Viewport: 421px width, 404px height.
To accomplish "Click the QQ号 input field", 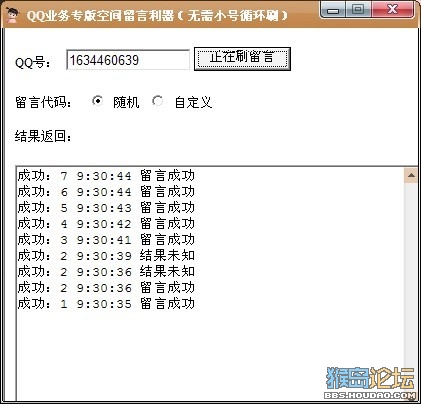I will click(x=128, y=60).
